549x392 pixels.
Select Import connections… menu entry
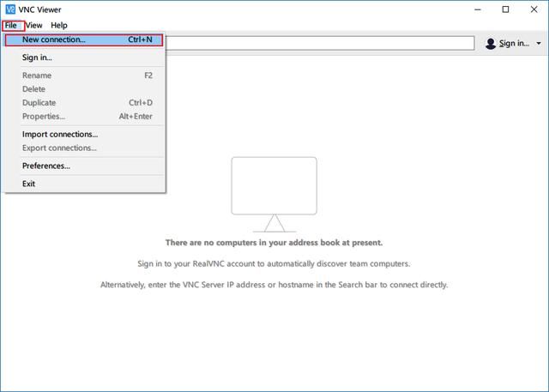tap(84, 135)
